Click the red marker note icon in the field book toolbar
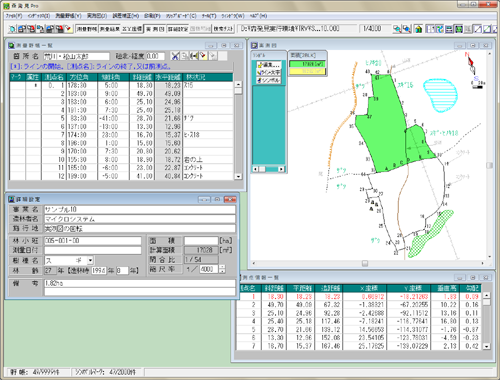500x380 pixels. (x=203, y=56)
